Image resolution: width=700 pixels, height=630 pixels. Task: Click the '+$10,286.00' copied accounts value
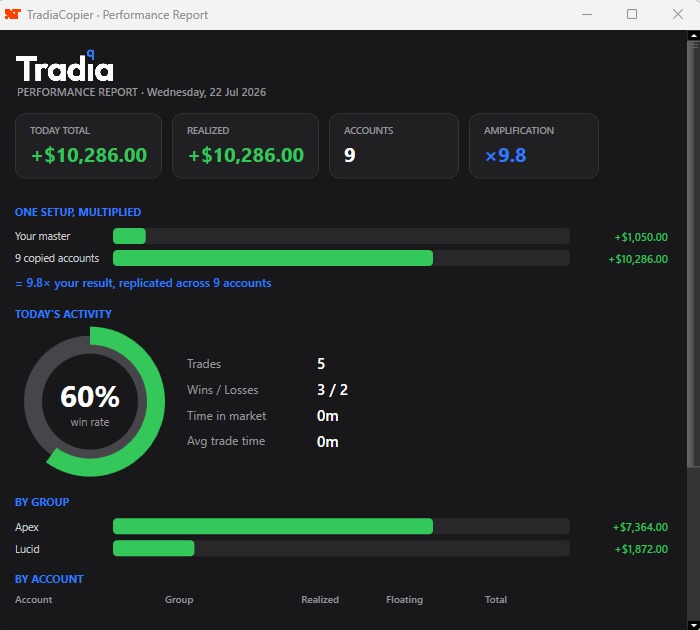(638, 259)
